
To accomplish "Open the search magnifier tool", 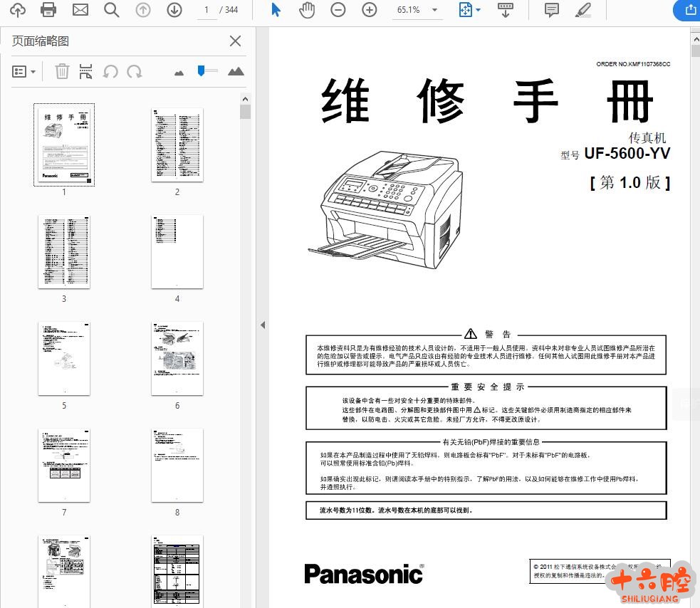I will (111, 10).
